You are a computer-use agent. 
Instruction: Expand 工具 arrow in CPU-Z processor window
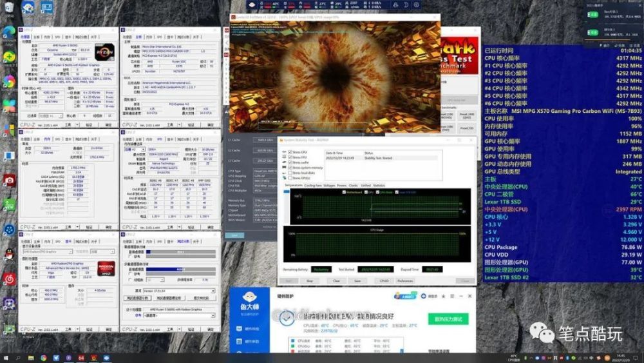pos(77,124)
